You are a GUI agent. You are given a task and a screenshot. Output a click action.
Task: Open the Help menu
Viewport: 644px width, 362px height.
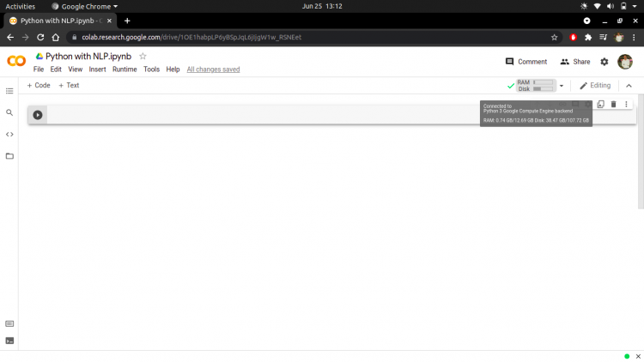(x=173, y=69)
